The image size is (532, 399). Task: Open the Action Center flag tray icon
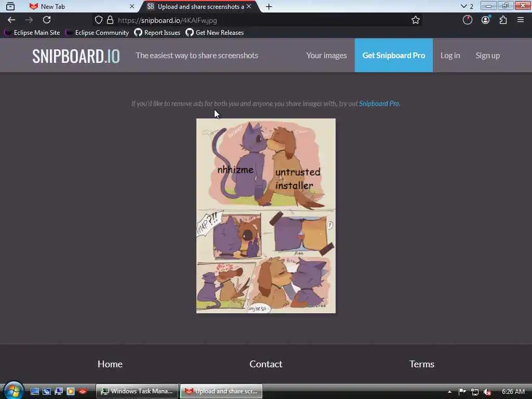462,392
